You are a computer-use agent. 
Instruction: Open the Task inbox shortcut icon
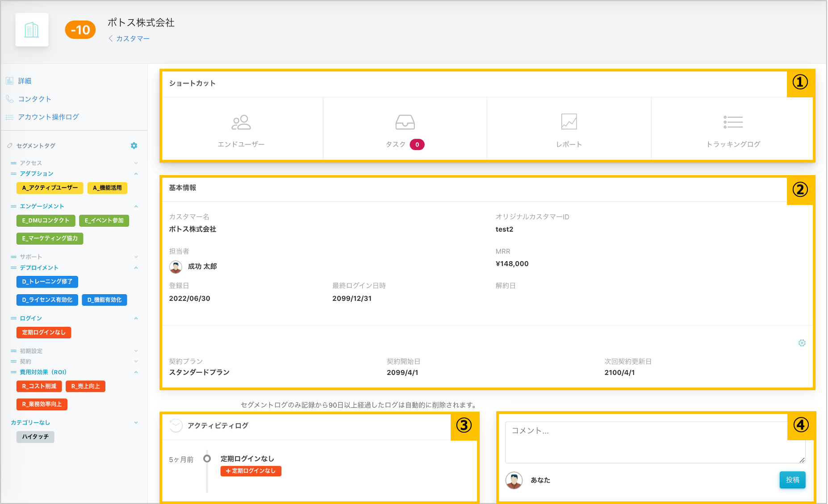[405, 122]
